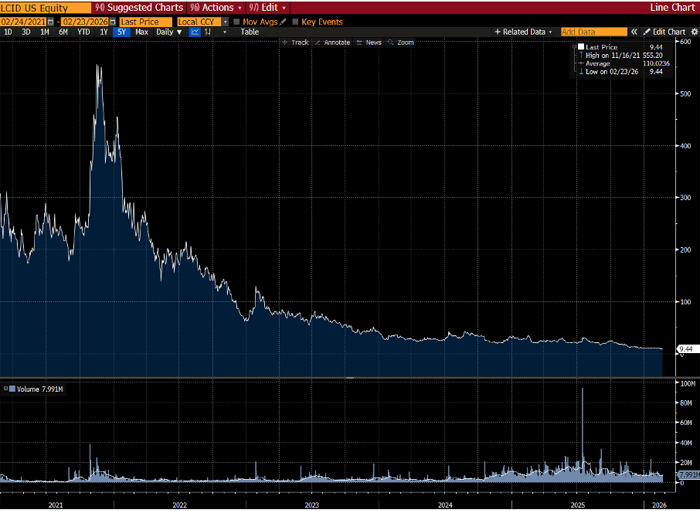Select the Annotate tool
The image size is (700, 511).
coord(336,43)
